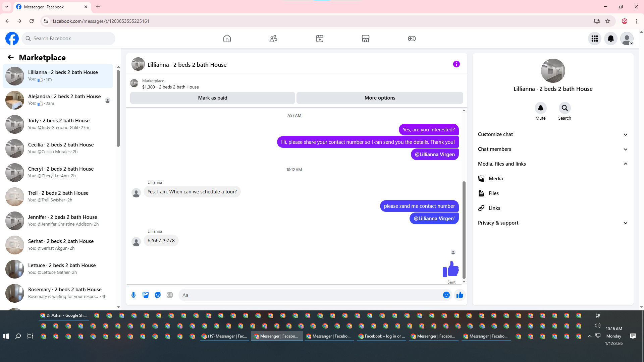Click the chat messages vertical scrollbar
The image size is (644, 362).
464,230
